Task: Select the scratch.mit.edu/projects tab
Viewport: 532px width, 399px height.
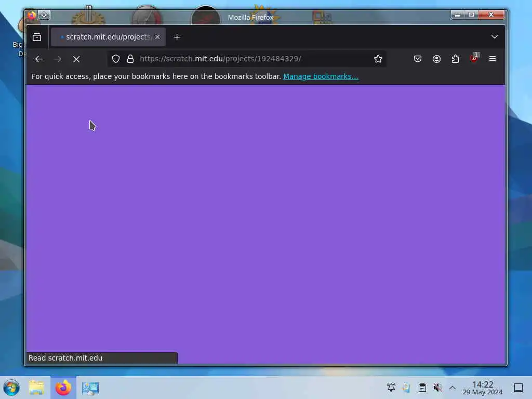Action: 108,37
